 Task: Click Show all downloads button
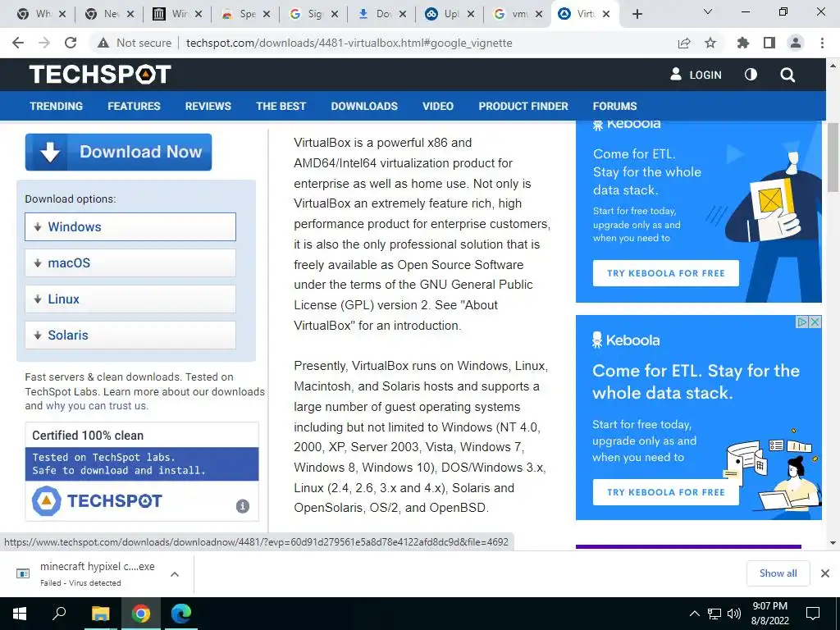pyautogui.click(x=778, y=573)
